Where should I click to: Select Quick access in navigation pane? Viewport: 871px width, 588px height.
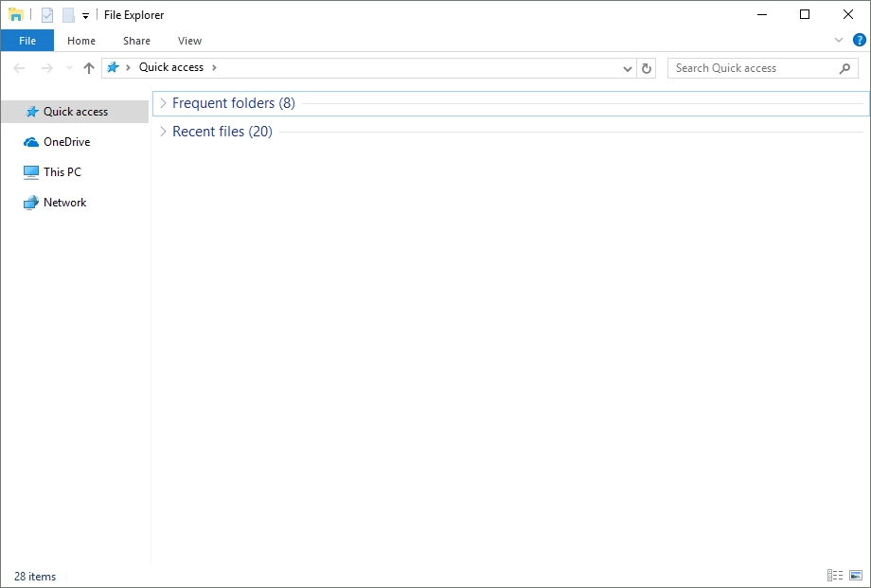(75, 112)
